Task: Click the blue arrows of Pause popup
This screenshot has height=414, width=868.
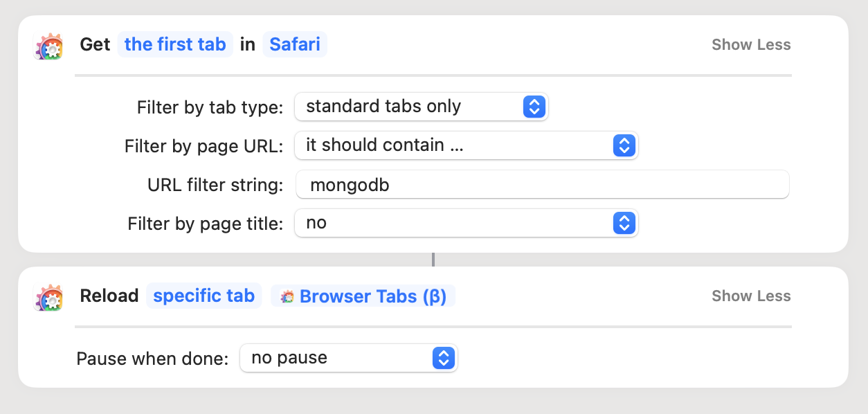Action: [x=443, y=358]
